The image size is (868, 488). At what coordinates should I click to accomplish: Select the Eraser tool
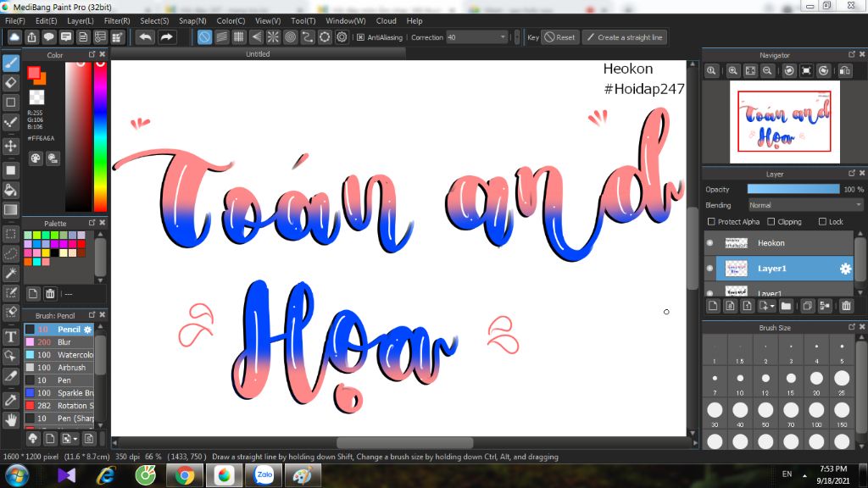[x=10, y=83]
